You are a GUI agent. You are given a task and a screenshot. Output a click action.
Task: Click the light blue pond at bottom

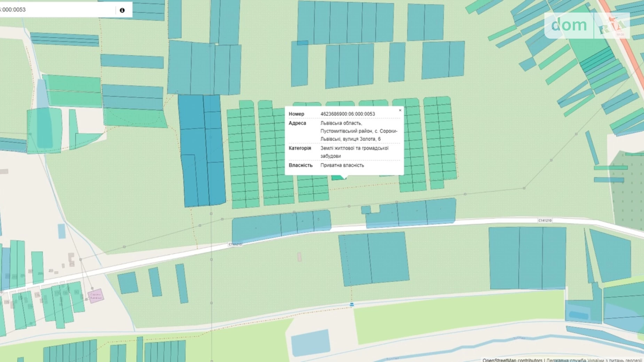point(310,342)
